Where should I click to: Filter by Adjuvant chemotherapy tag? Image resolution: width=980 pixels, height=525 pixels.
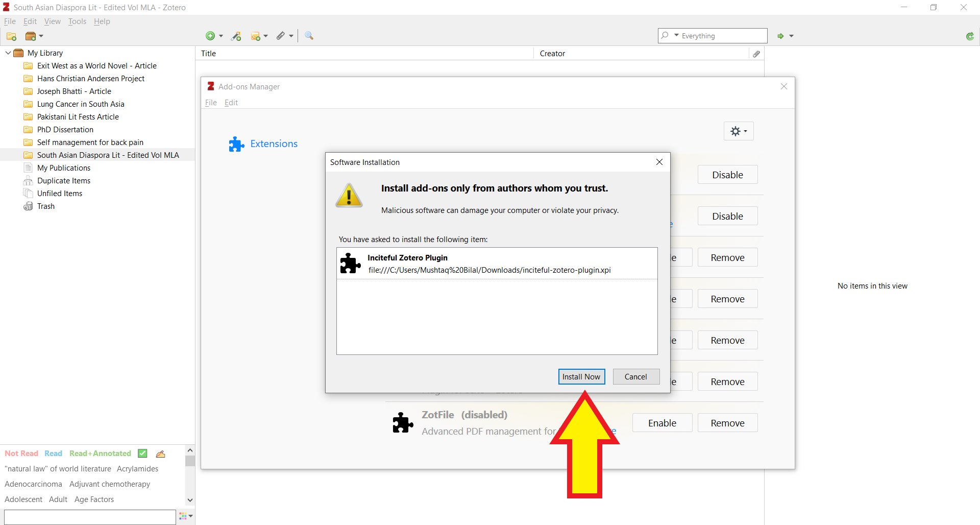click(x=110, y=484)
